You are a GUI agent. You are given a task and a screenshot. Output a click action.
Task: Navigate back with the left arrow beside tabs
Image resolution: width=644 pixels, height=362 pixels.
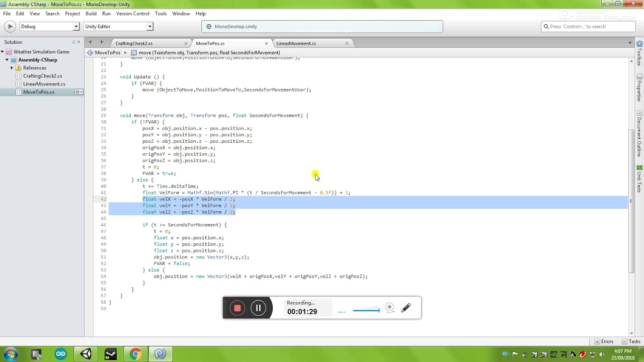(90, 42)
